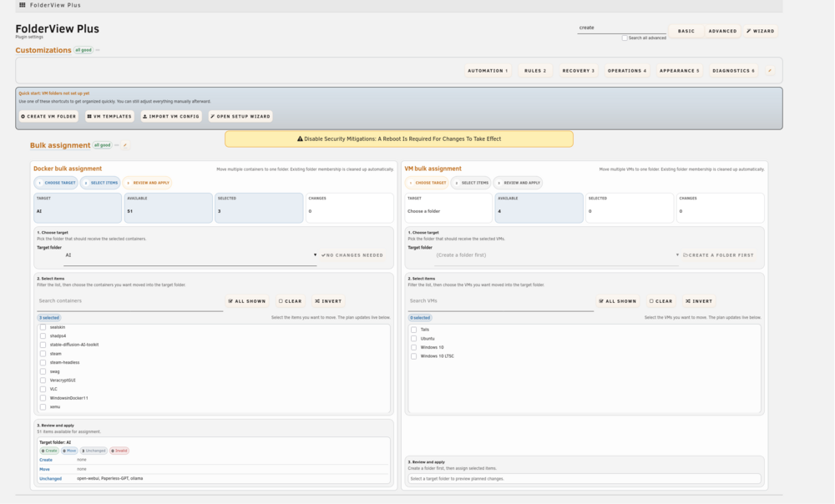Image resolution: width=835 pixels, height=504 pixels.
Task: Invert the Docker container selection
Action: pos(328,301)
